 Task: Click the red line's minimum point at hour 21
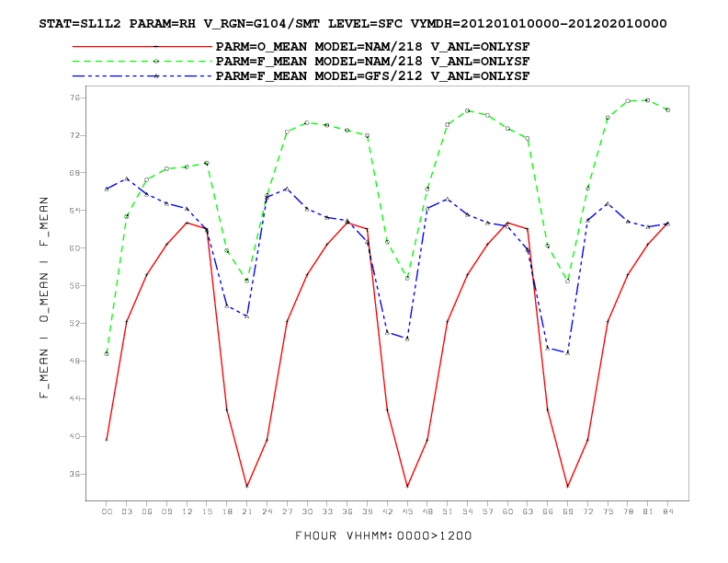point(247,487)
